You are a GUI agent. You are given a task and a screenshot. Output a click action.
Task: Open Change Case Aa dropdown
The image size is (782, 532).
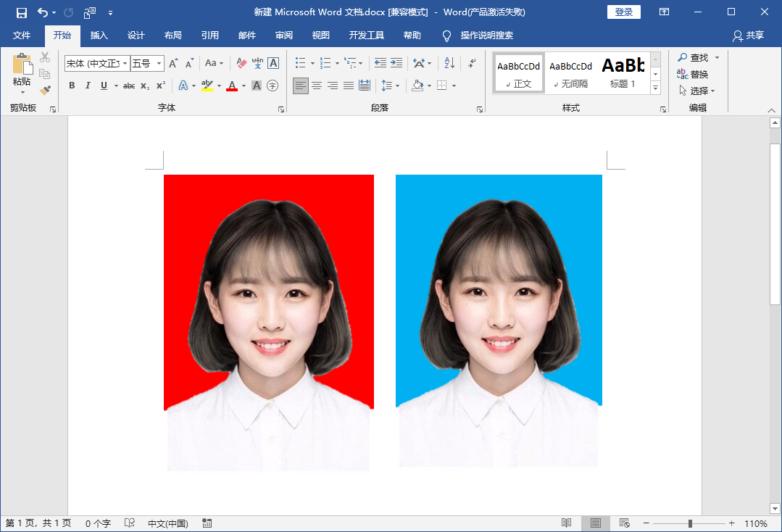pyautogui.click(x=215, y=63)
